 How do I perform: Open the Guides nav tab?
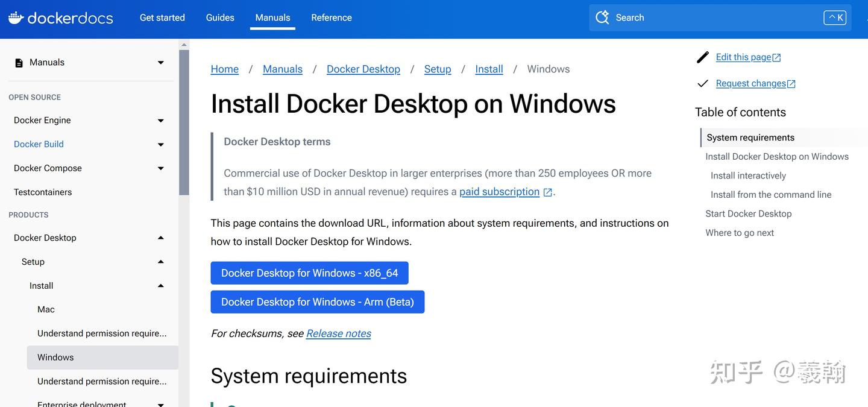pyautogui.click(x=220, y=17)
